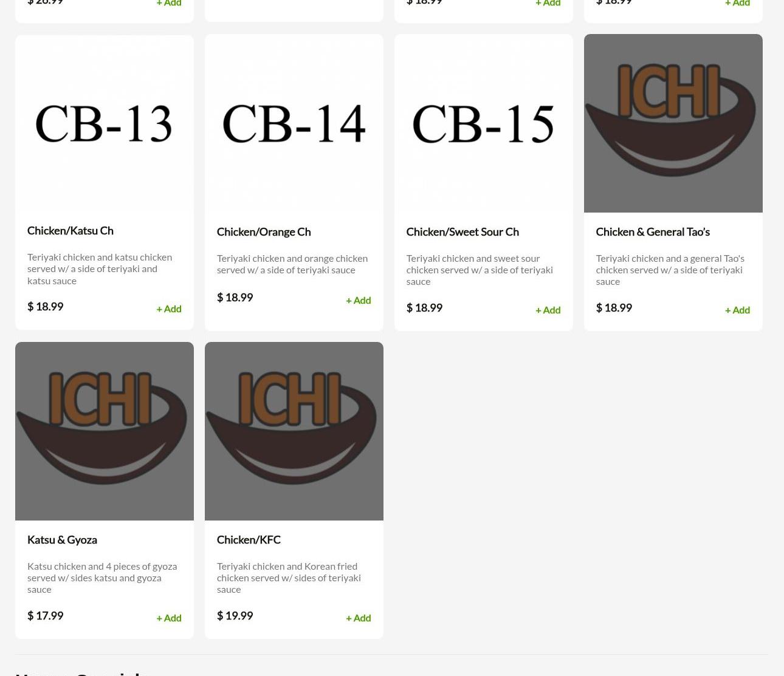Add Chicken/Orange Ch to the order
Image resolution: width=784 pixels, height=676 pixels.
click(359, 300)
